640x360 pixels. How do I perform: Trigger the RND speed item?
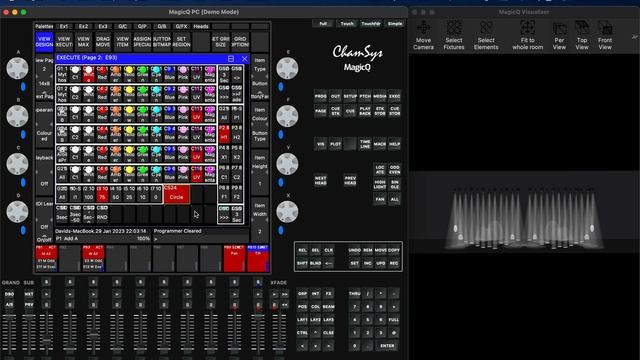tap(102, 214)
